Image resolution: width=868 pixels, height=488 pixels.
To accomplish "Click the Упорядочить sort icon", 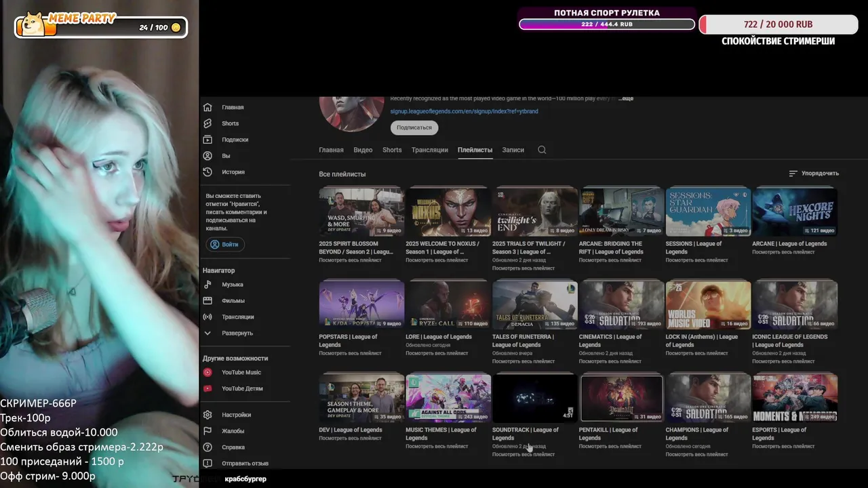I will (793, 174).
